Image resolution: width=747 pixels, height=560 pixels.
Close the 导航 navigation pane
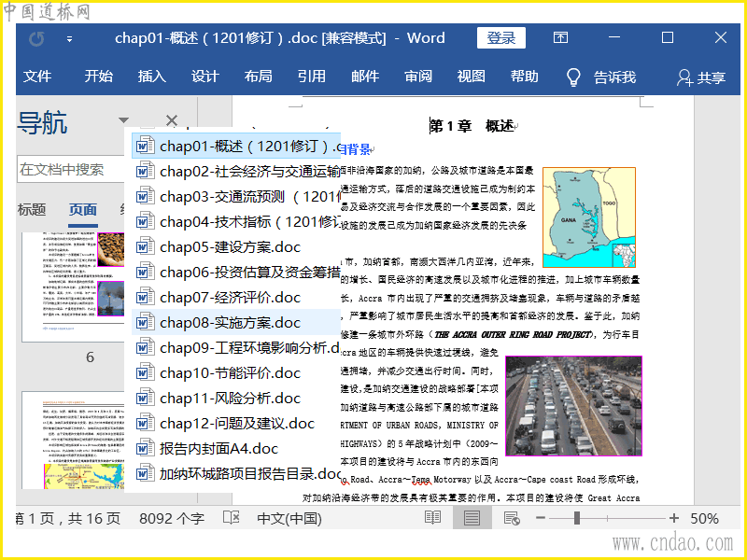coord(172,120)
